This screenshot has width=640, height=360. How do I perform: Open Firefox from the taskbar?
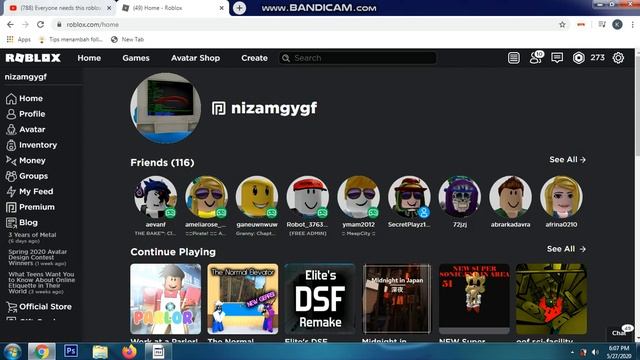pos(129,351)
